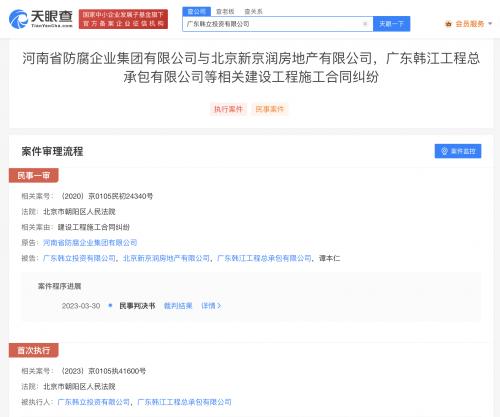500x417 pixels.
Task: Open defendant 北京新京润房地产有限公司 link
Action: click(x=166, y=258)
